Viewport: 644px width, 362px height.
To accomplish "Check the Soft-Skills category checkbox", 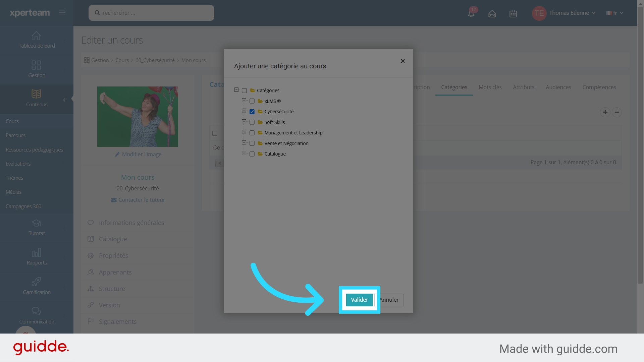I will pyautogui.click(x=252, y=122).
